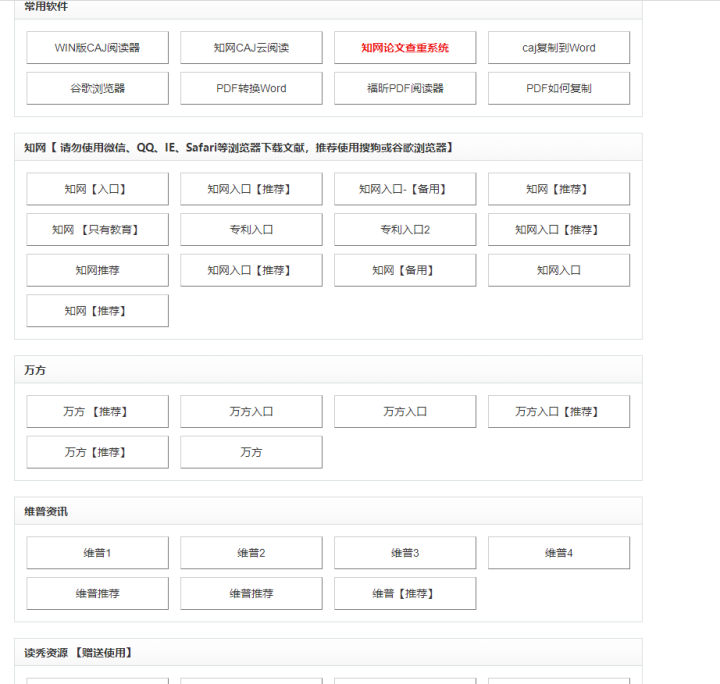Open the 维普4 button
The width and height of the screenshot is (720, 684).
(559, 553)
